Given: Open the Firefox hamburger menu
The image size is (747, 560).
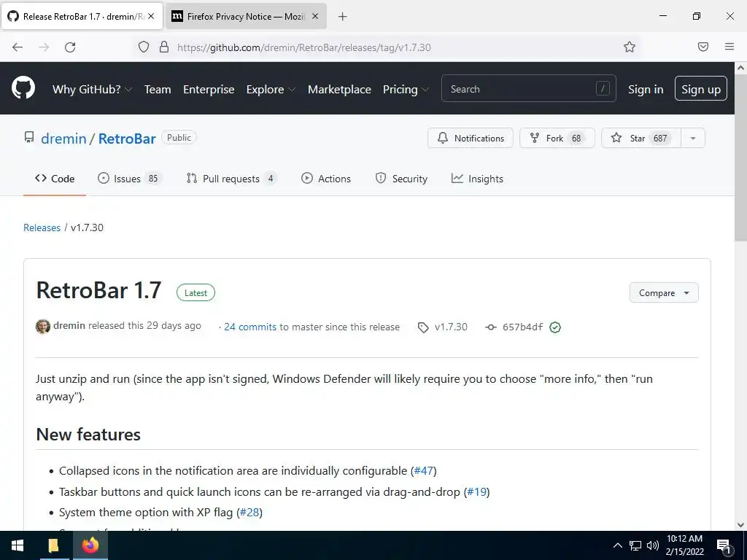Looking at the screenshot, I should point(729,47).
